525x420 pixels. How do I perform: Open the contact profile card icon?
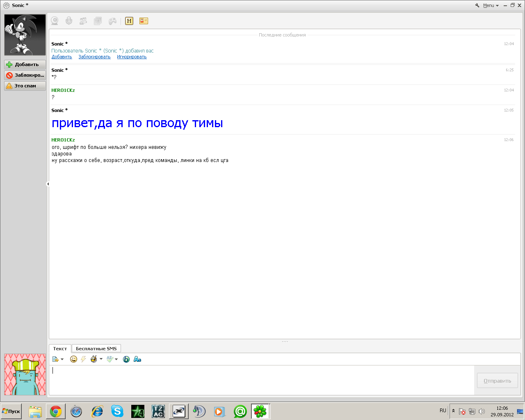[x=144, y=21]
